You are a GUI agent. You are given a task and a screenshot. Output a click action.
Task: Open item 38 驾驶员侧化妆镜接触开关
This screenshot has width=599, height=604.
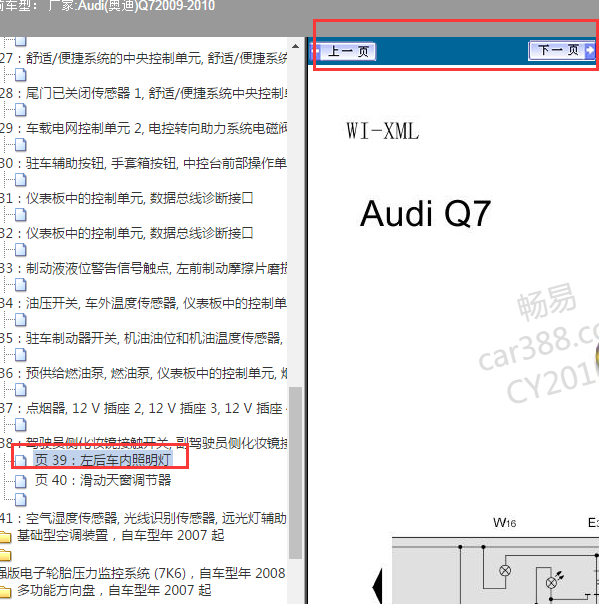pyautogui.click(x=143, y=443)
